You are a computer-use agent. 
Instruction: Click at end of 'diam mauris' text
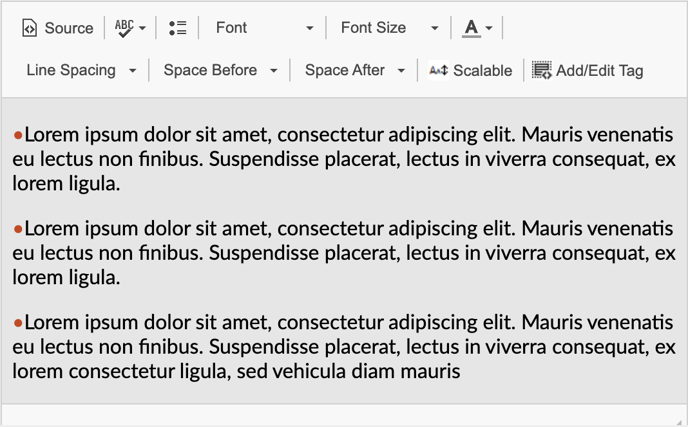(461, 372)
